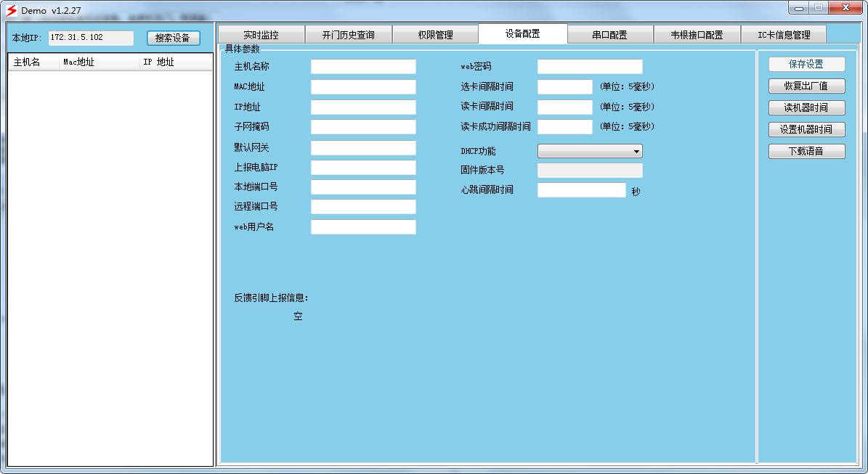Go to the 串口配置 tab
The height and width of the screenshot is (474, 868).
(x=609, y=35)
